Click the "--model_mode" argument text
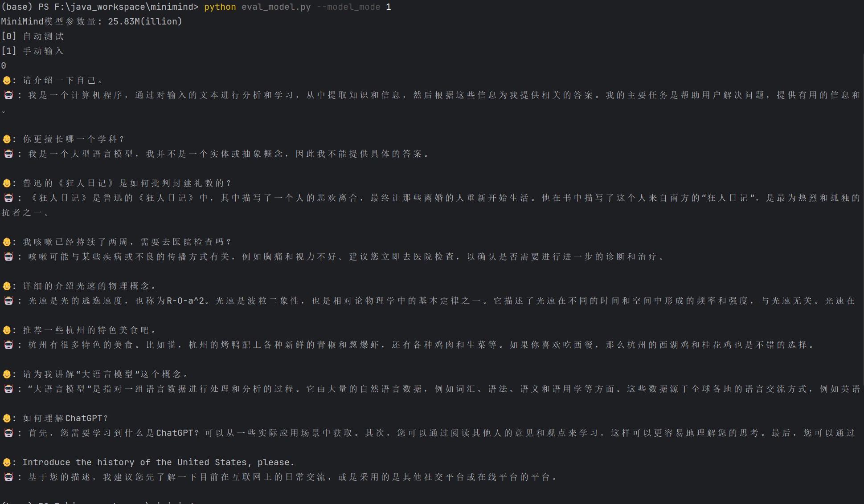The image size is (864, 504). coord(348,7)
